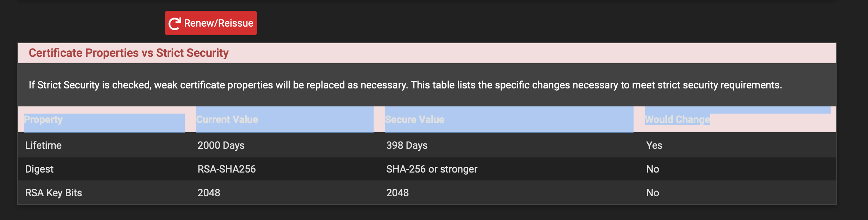This screenshot has width=868, height=220.
Task: Select the Secure Value column header
Action: [x=415, y=119]
